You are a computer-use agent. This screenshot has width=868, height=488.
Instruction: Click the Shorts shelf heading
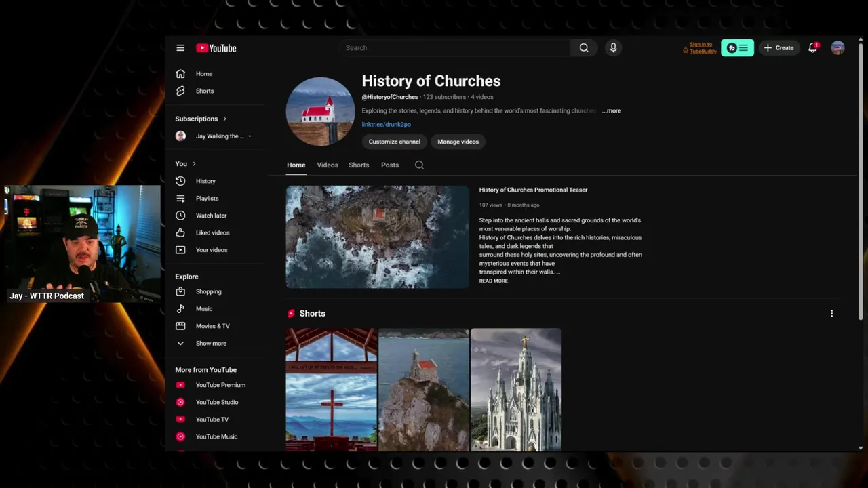(312, 314)
